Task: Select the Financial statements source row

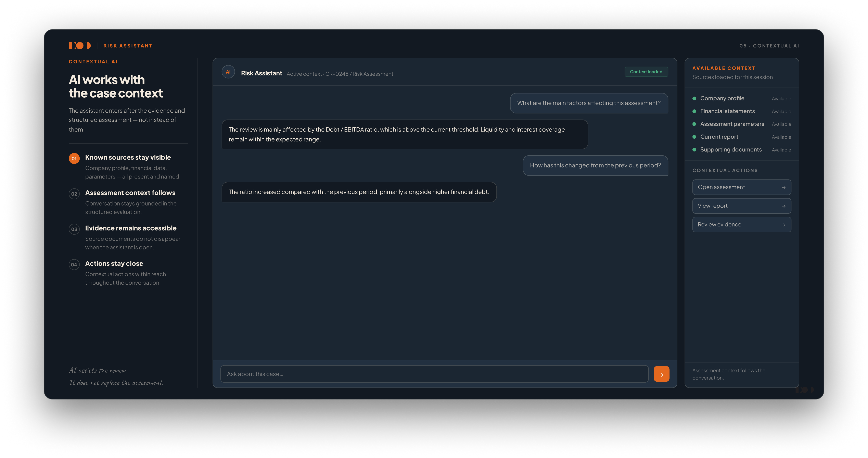Action: (x=741, y=111)
